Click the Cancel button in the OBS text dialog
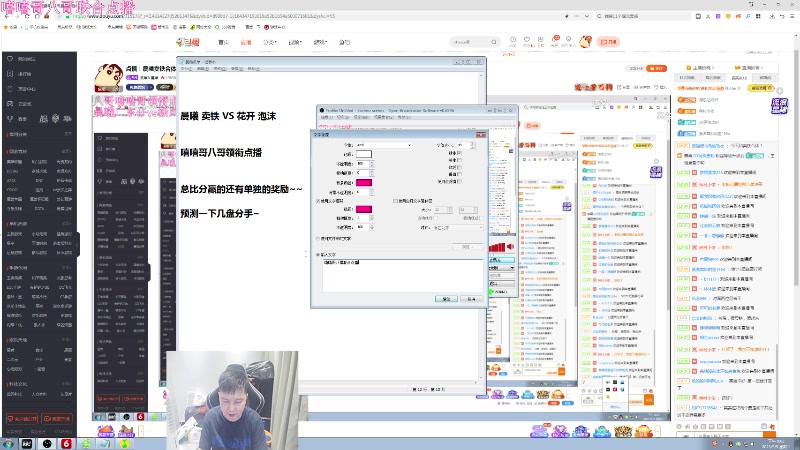The width and height of the screenshot is (800, 450). click(472, 299)
